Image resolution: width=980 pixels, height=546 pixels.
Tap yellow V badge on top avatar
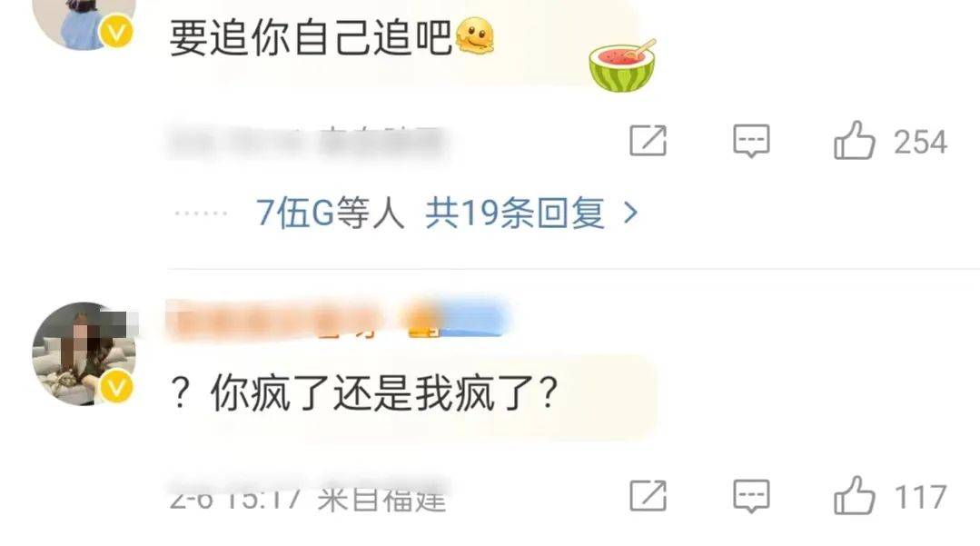point(116,31)
